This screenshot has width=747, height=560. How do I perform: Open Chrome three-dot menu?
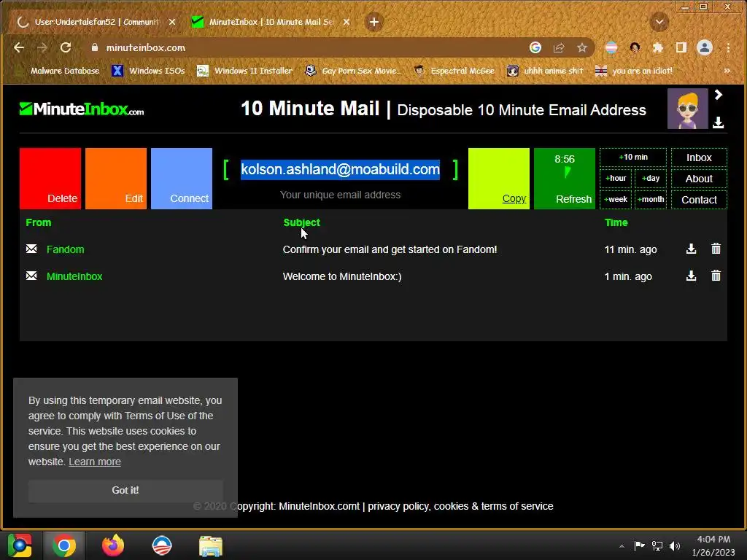(x=728, y=47)
